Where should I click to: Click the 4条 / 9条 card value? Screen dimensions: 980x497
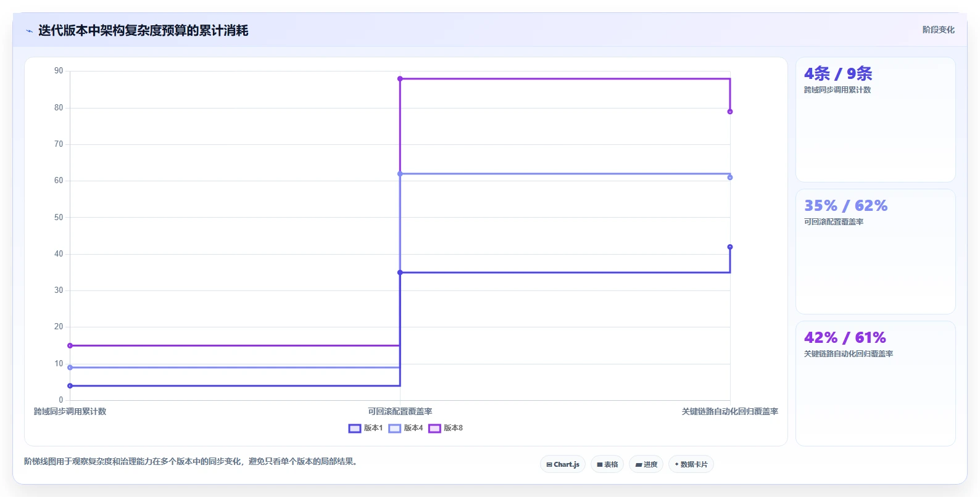point(838,73)
